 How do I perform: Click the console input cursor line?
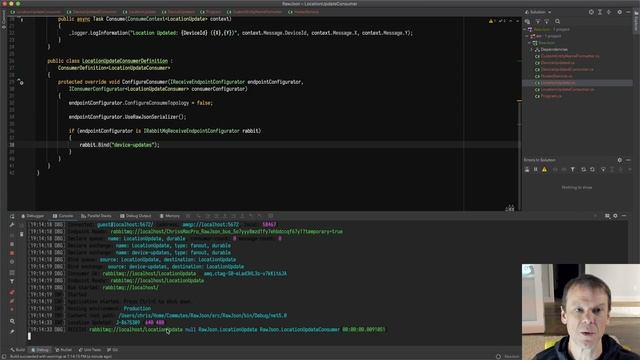click(x=29, y=336)
